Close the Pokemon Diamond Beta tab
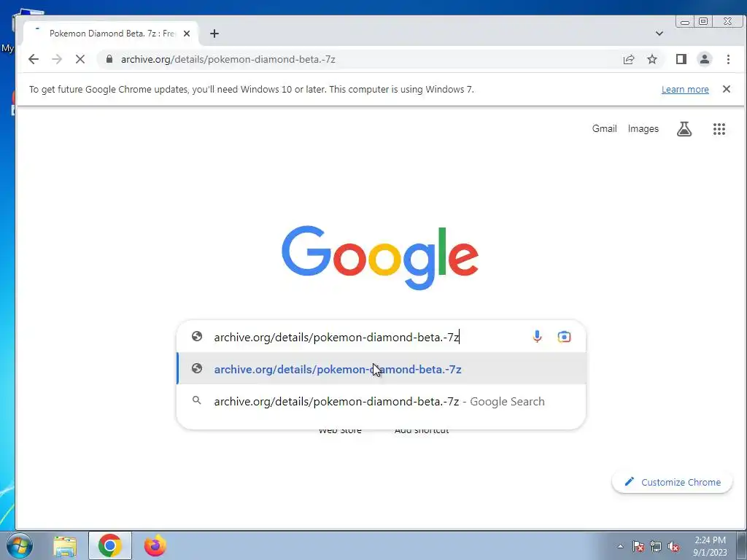The height and width of the screenshot is (560, 747). click(187, 34)
